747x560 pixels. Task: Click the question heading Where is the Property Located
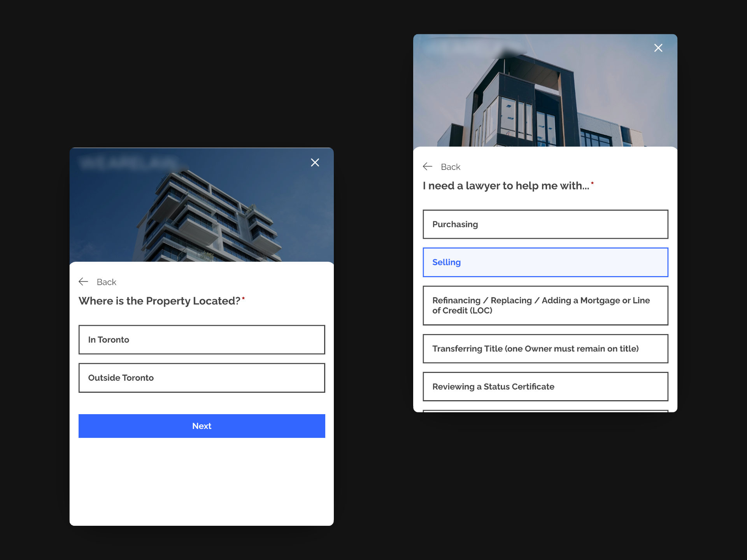point(159,301)
